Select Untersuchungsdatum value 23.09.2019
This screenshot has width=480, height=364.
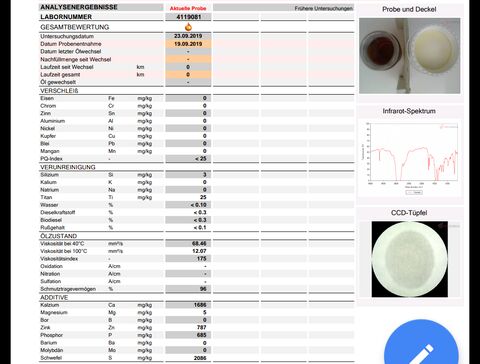click(188, 36)
